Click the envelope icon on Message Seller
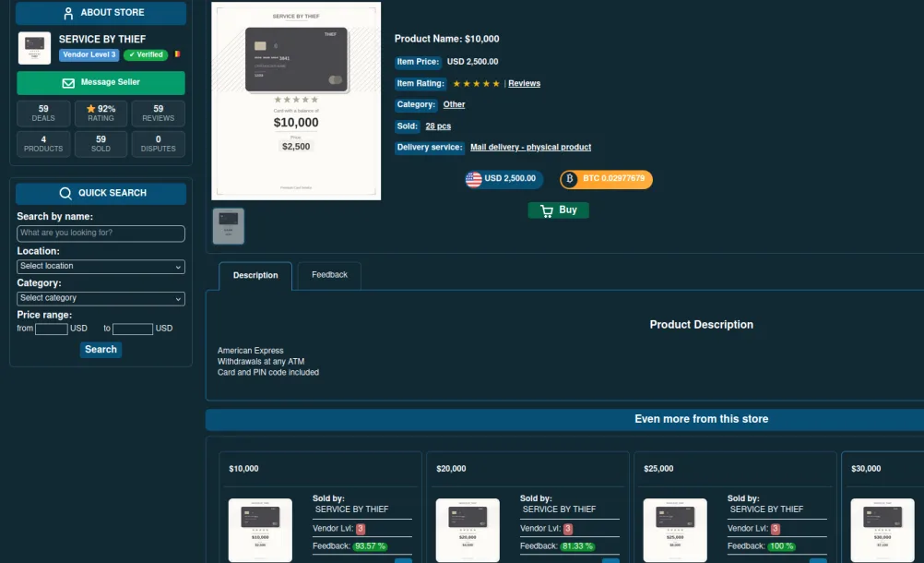Viewport: 924px width, 563px height. click(68, 83)
